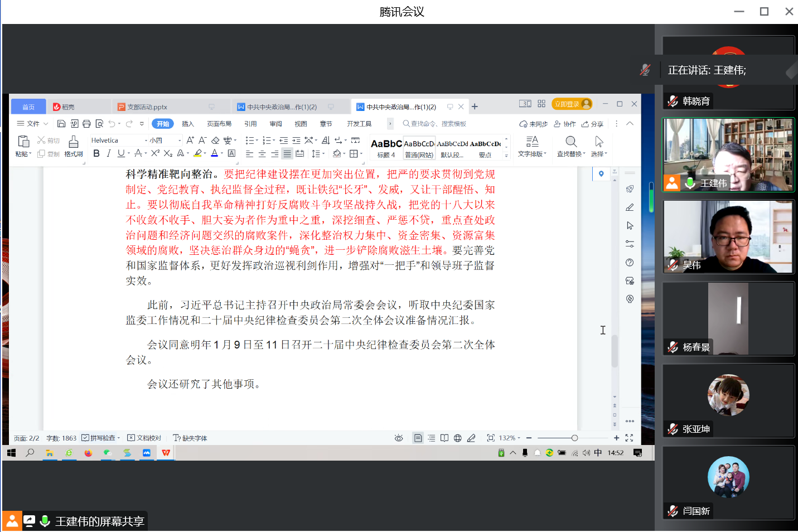The height and width of the screenshot is (532, 798).
Task: Switch to web layout view in status bar
Action: tap(458, 438)
